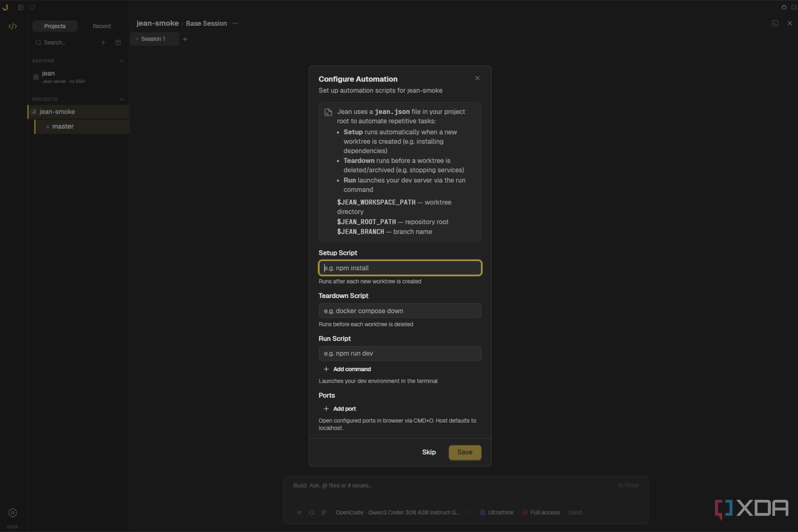
Task: Collapse the PROJECTS section chevron
Action: coord(122,99)
